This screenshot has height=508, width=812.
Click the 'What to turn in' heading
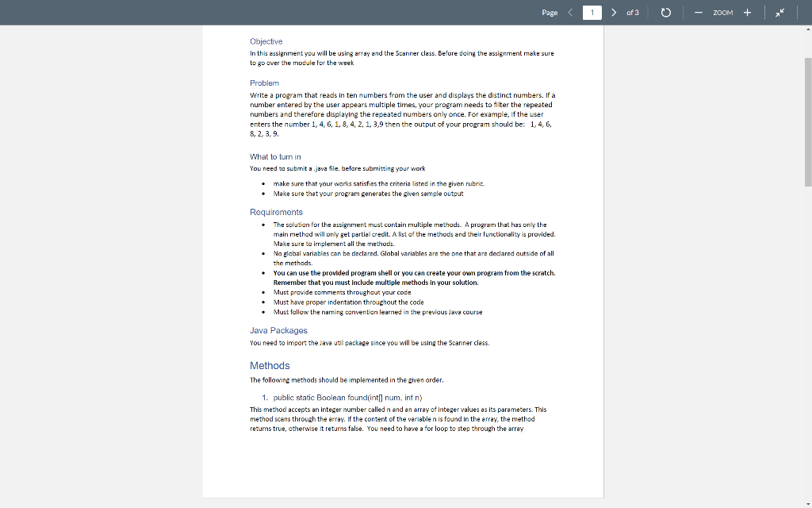pyautogui.click(x=275, y=156)
